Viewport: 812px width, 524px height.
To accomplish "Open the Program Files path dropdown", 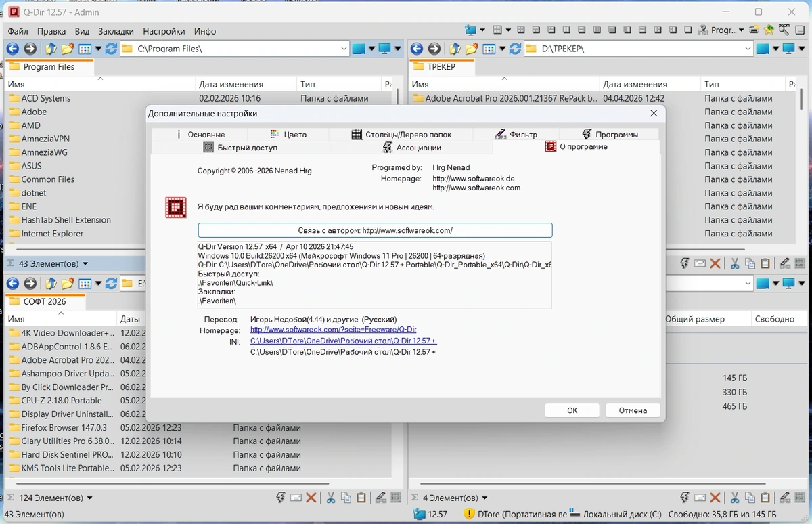I will pos(344,49).
